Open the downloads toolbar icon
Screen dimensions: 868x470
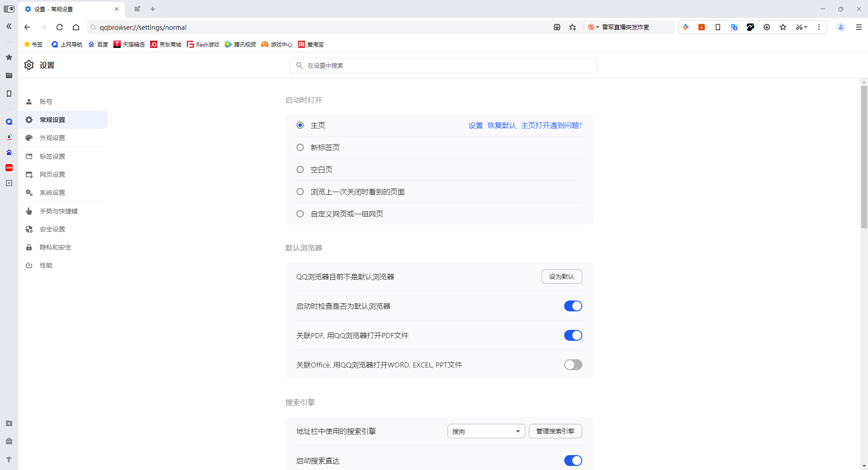pyautogui.click(x=767, y=27)
